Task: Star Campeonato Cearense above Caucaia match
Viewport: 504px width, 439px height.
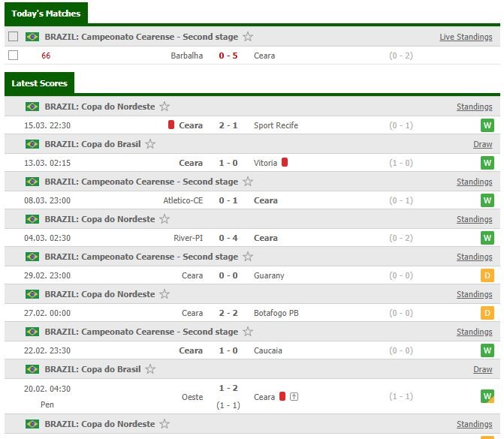Action: 248,332
